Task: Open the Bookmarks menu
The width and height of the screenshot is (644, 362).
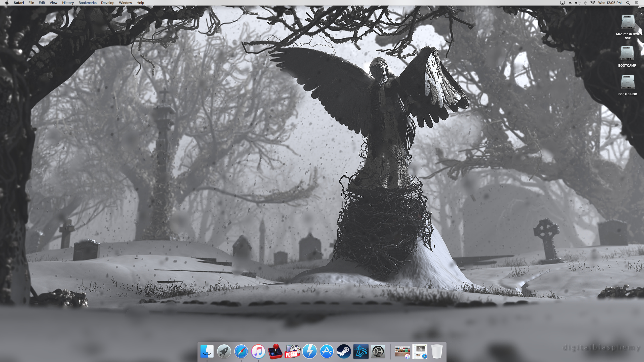Action: pos(87,3)
